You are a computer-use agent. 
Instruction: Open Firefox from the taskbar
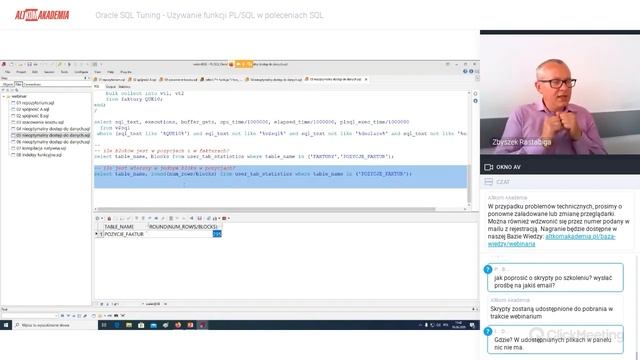(x=178, y=325)
